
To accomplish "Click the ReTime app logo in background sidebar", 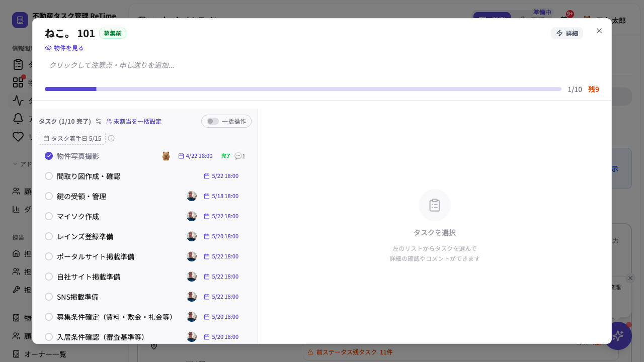I will 20,20.
